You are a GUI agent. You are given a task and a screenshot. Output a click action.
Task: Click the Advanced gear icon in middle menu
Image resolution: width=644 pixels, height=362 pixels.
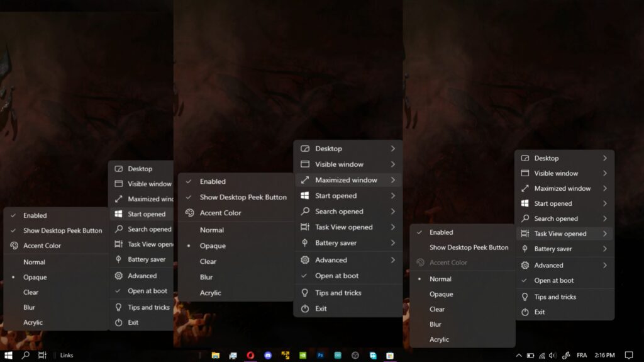(x=305, y=260)
